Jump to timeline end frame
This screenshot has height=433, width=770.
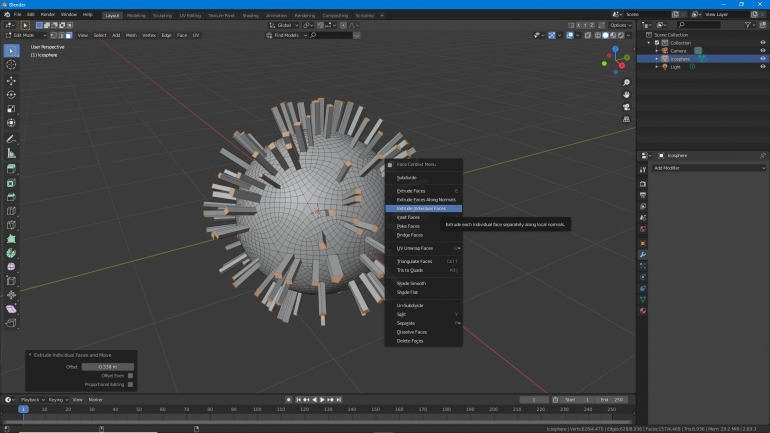coord(339,400)
